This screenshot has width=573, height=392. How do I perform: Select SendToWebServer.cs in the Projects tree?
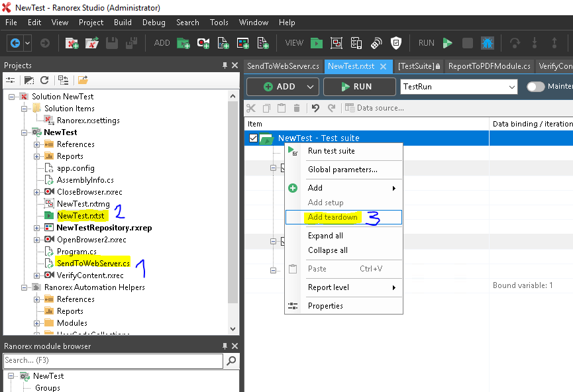pyautogui.click(x=93, y=264)
